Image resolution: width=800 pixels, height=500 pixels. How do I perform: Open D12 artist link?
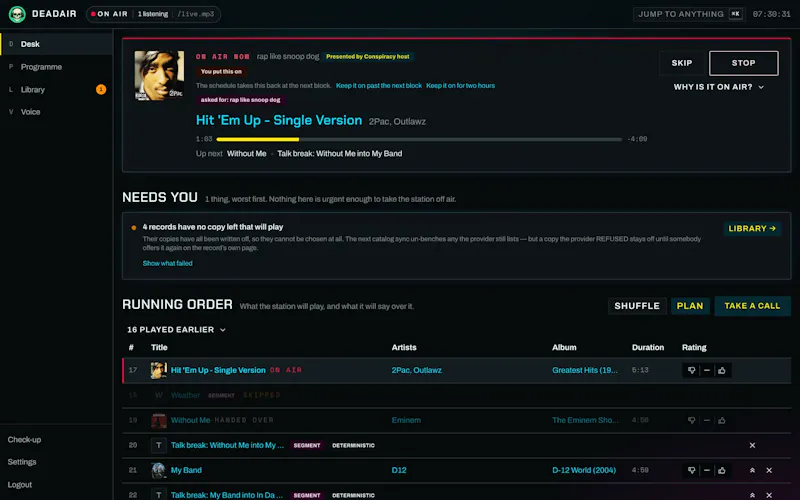(x=399, y=470)
